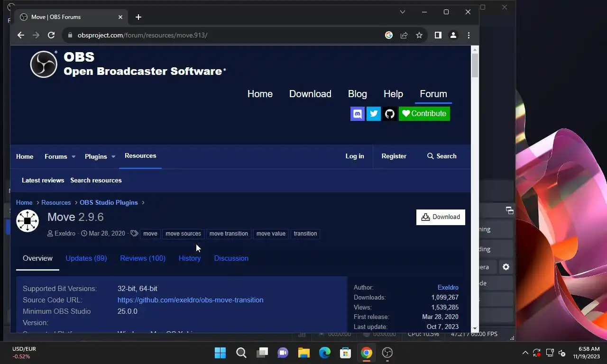This screenshot has width=607, height=364.
Task: Click the OBS logo in the page header
Action: pos(44,64)
